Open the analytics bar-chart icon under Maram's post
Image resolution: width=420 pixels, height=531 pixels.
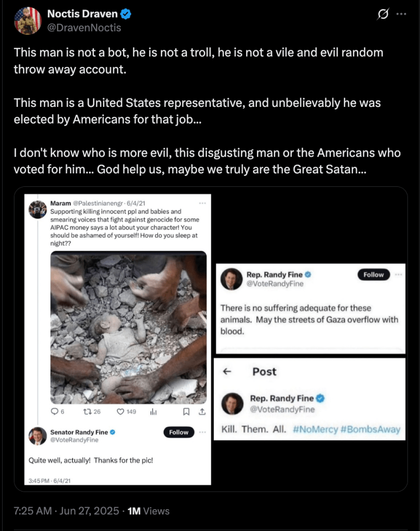pyautogui.click(x=153, y=412)
